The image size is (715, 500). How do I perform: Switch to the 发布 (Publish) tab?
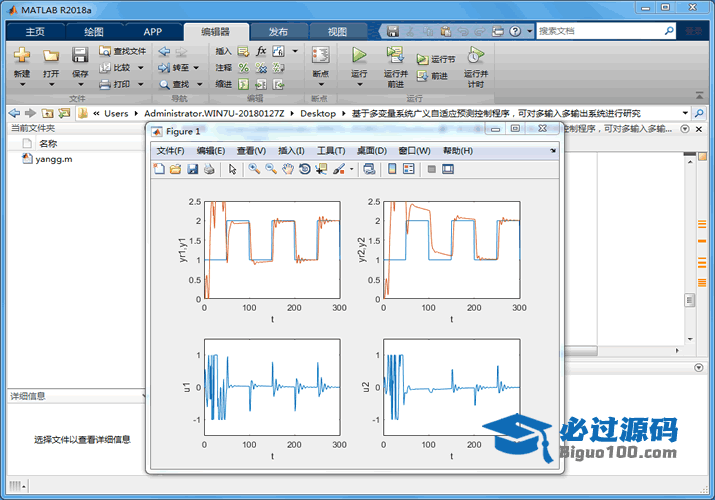[x=278, y=31]
